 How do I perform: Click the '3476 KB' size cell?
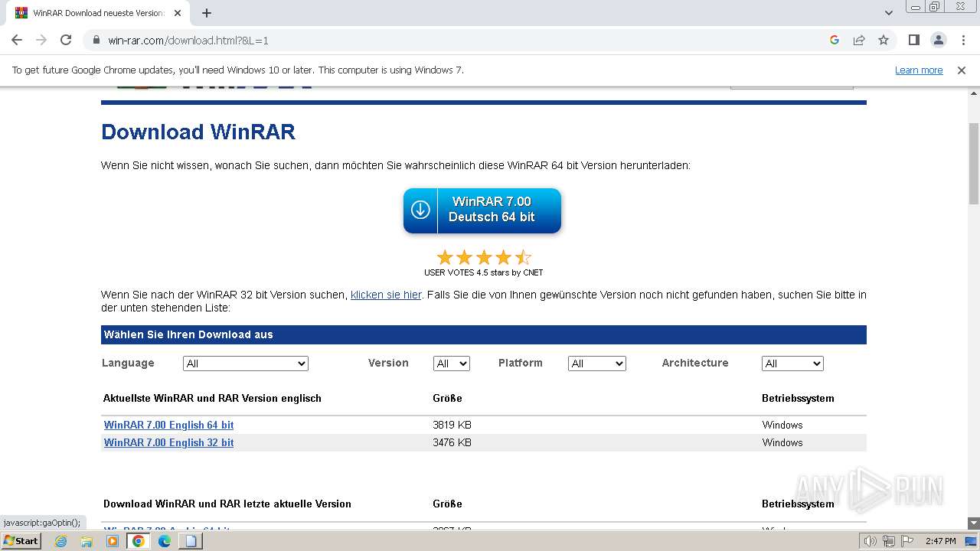(x=452, y=442)
